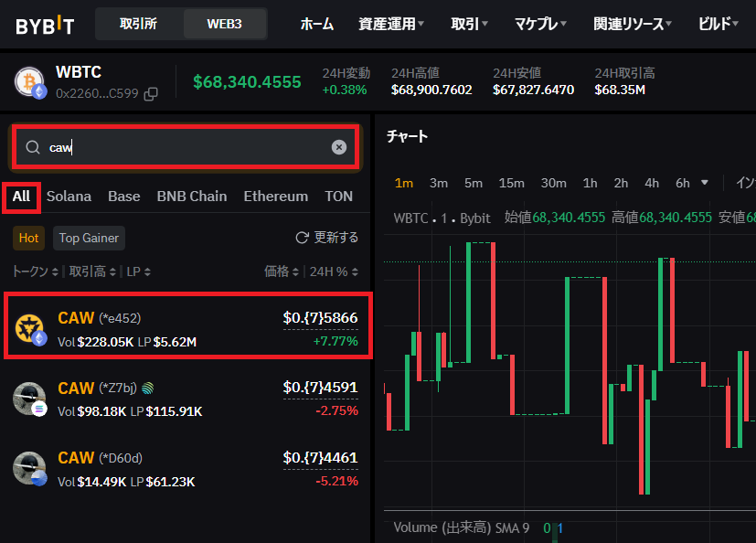Switch to the 取引所 mode
The width and height of the screenshot is (756, 543).
pos(138,24)
